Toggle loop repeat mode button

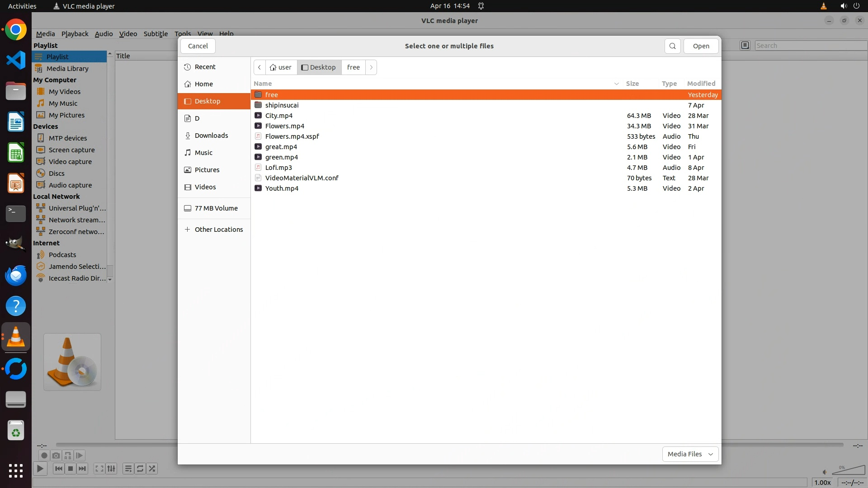click(140, 469)
